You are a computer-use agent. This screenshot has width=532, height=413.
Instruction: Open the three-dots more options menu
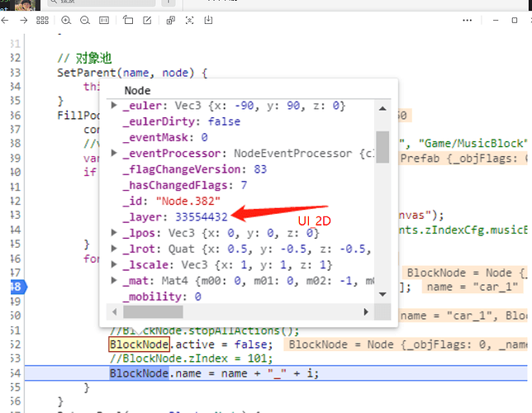[x=468, y=21]
